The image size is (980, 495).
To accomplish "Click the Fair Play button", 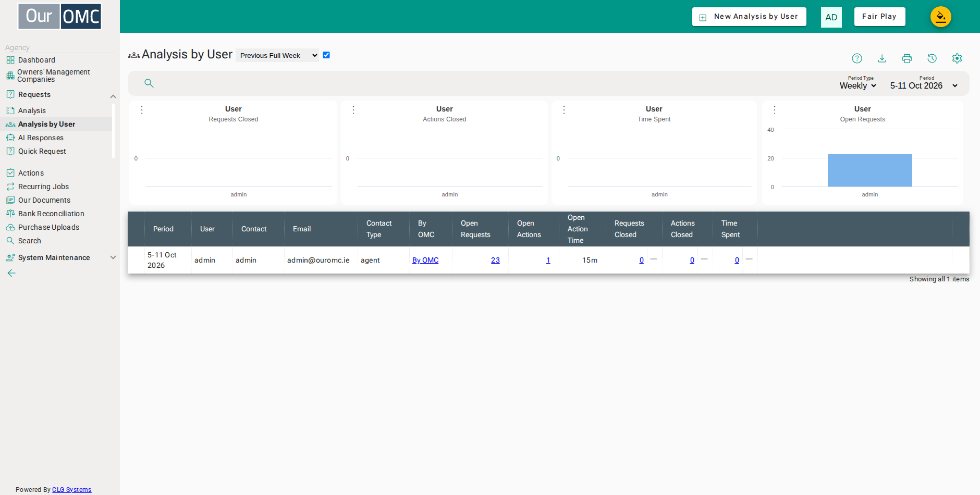I will [879, 17].
